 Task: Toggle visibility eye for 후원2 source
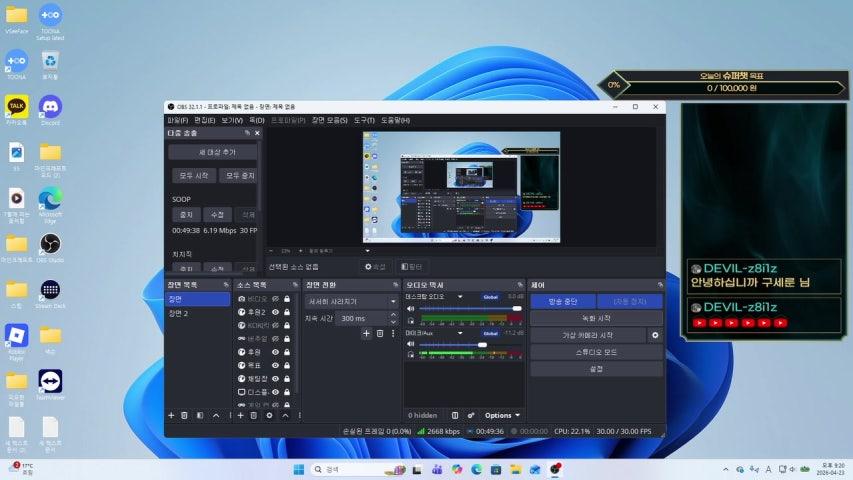tap(277, 312)
